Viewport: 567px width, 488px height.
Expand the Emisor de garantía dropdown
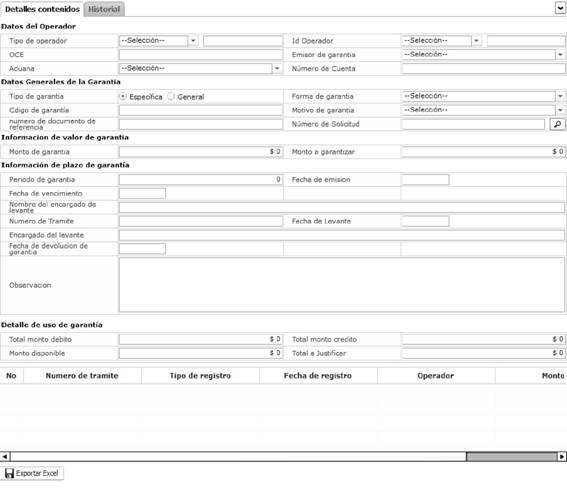pyautogui.click(x=483, y=55)
